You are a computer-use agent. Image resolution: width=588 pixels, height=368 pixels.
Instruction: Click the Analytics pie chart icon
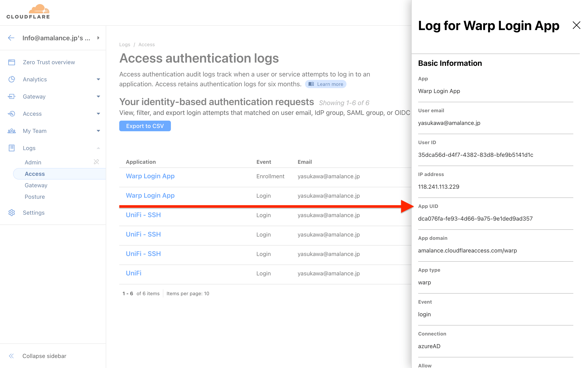[12, 79]
